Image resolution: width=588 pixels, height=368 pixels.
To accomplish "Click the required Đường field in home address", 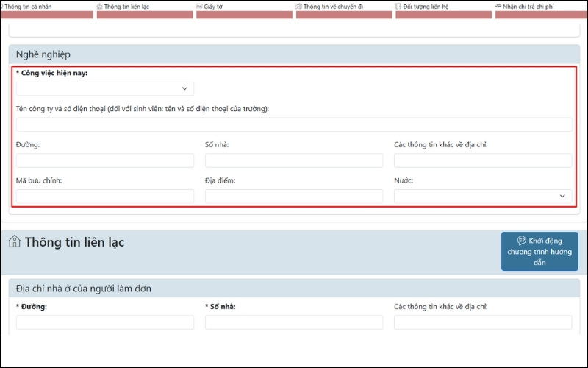I will tap(105, 322).
